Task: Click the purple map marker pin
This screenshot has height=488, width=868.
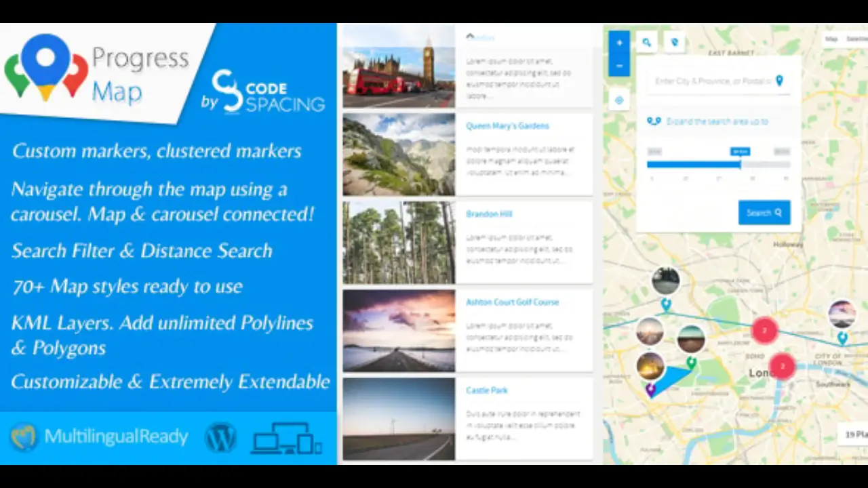Action: tap(650, 389)
